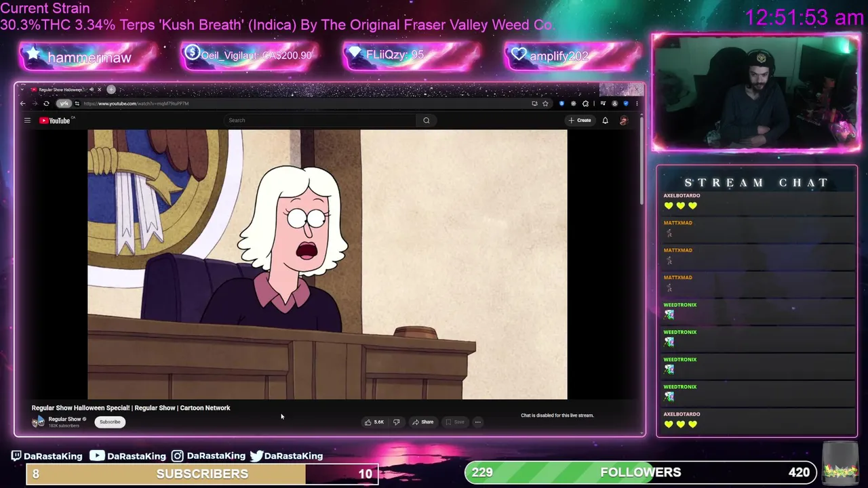Click the hammermaw star badge
The width and height of the screenshot is (868, 488).
89,57
